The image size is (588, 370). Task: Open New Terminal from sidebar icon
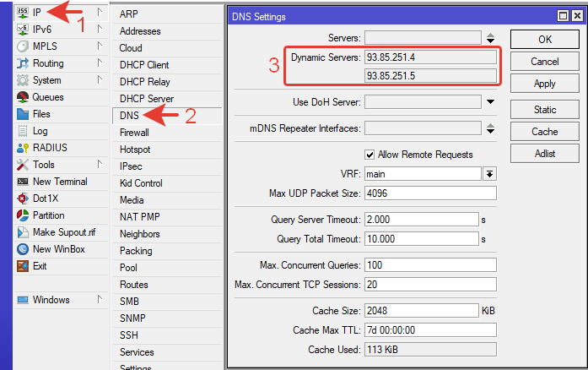[x=23, y=182]
